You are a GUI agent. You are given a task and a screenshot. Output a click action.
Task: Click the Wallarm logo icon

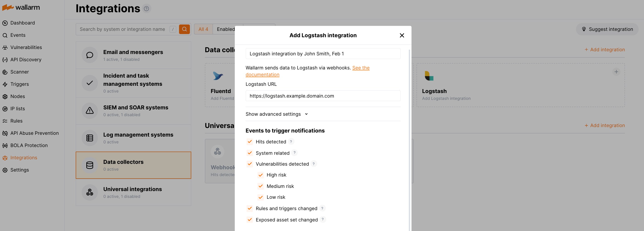7,7
